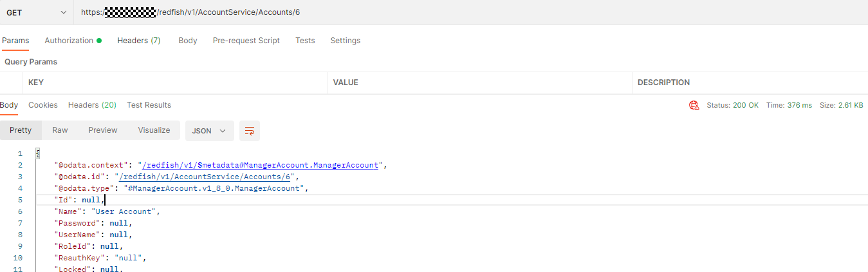Select the Raw view button

[x=60, y=130]
